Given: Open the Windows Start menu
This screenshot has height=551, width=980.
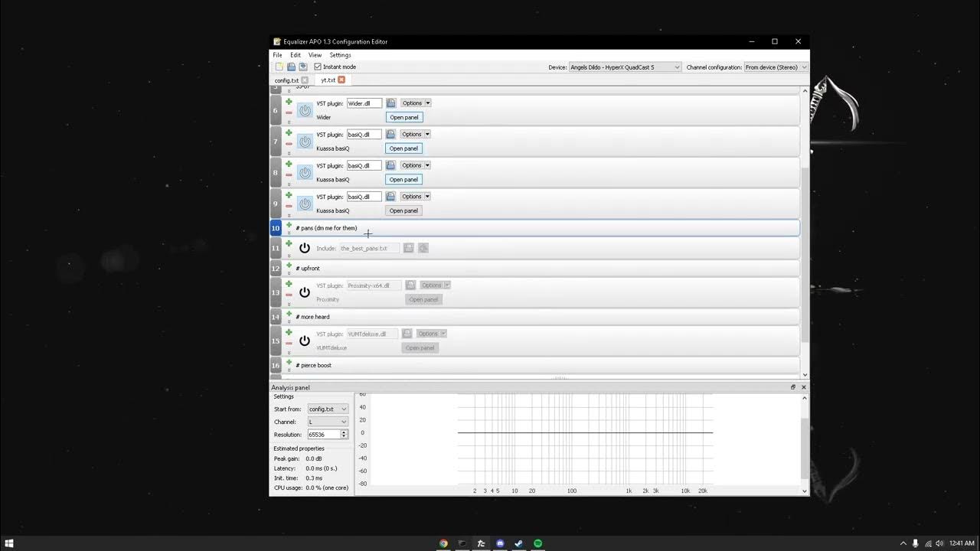Looking at the screenshot, I should coord(9,543).
